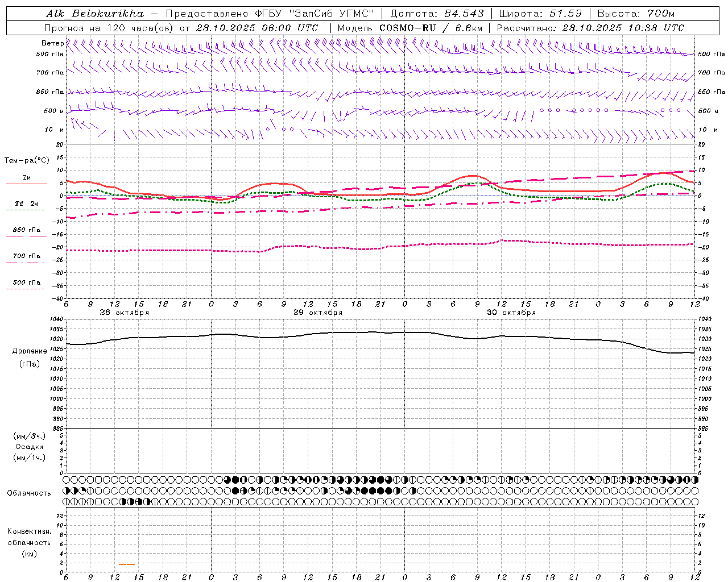Click 'Рассчитано: 28.10.2025 10:38 UTC' text

590,28
